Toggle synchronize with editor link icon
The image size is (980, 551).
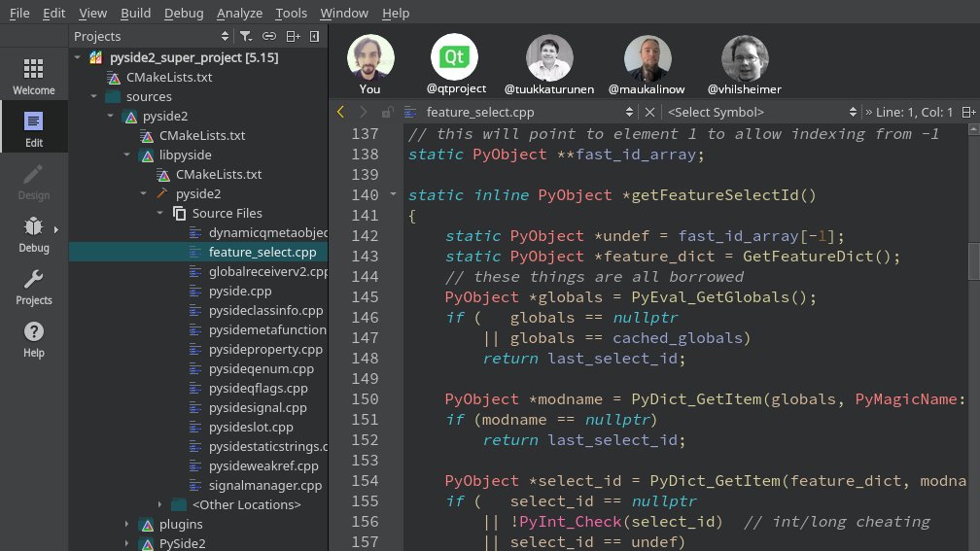click(269, 36)
